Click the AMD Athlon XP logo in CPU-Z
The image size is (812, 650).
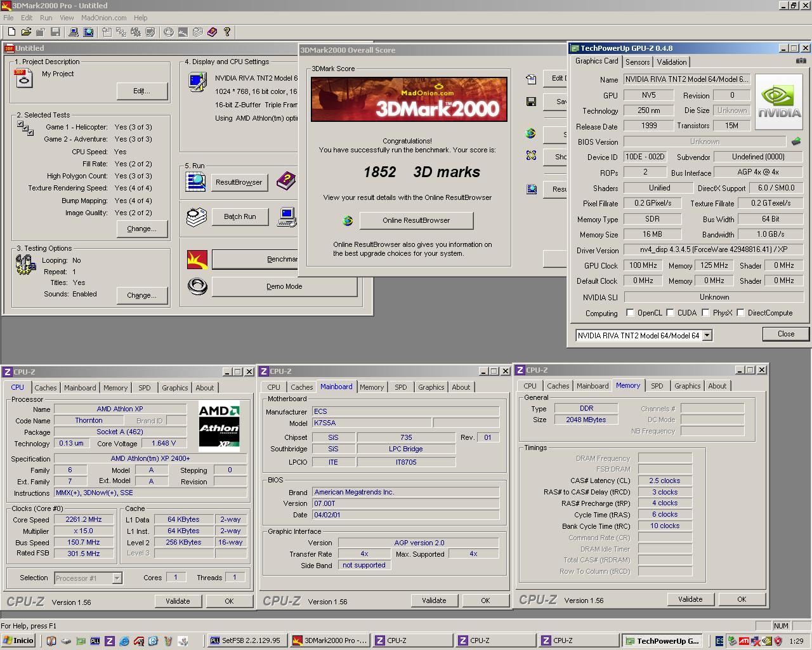point(219,426)
